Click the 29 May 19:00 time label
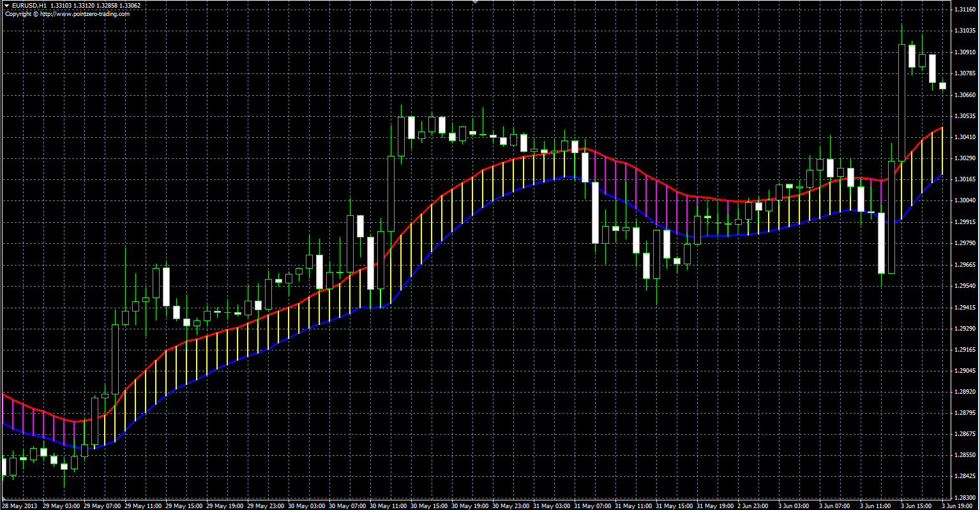980x510 pixels. (x=225, y=506)
